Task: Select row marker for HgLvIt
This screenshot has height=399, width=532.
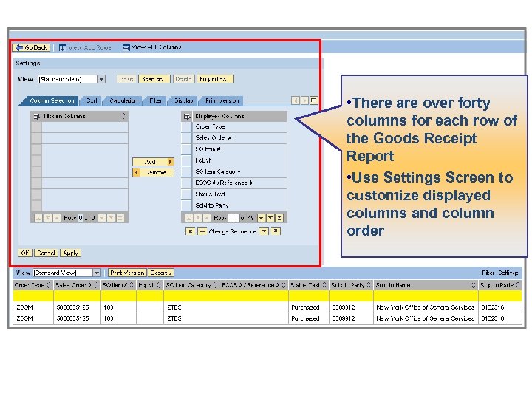Action: pyautogui.click(x=187, y=160)
